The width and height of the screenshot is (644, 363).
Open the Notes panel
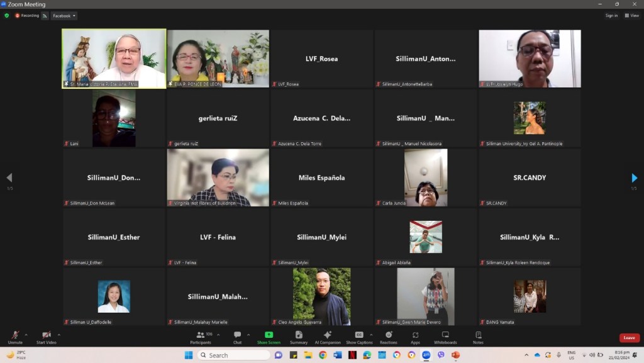tap(478, 337)
